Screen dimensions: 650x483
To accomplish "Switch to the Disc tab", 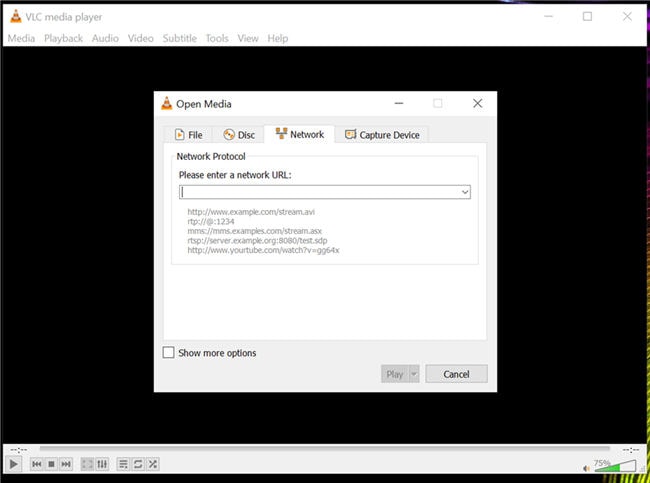I will coord(239,135).
